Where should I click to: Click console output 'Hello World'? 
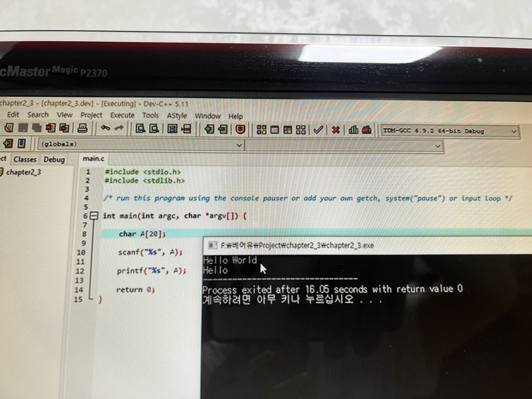(230, 260)
